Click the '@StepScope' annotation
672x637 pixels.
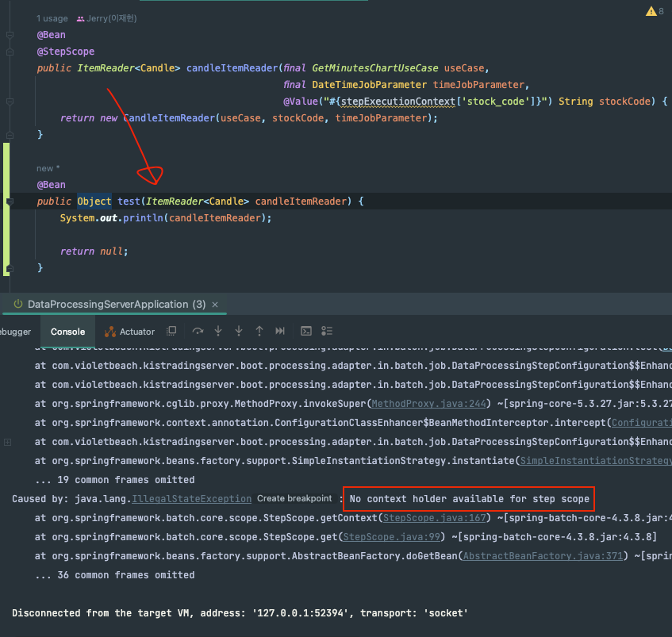click(x=66, y=52)
